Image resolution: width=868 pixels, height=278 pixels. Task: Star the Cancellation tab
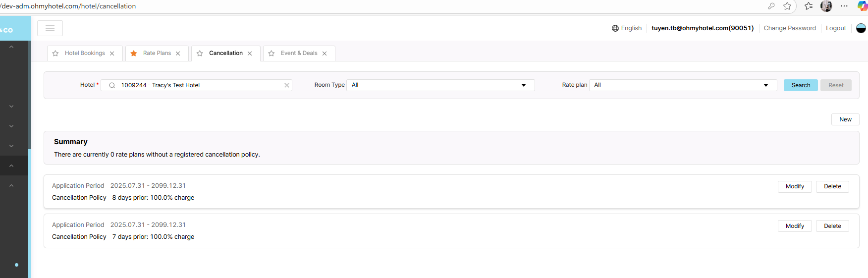(x=200, y=54)
